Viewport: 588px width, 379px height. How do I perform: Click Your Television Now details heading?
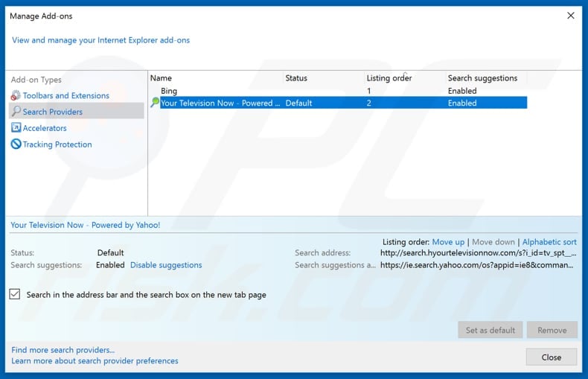(x=85, y=225)
